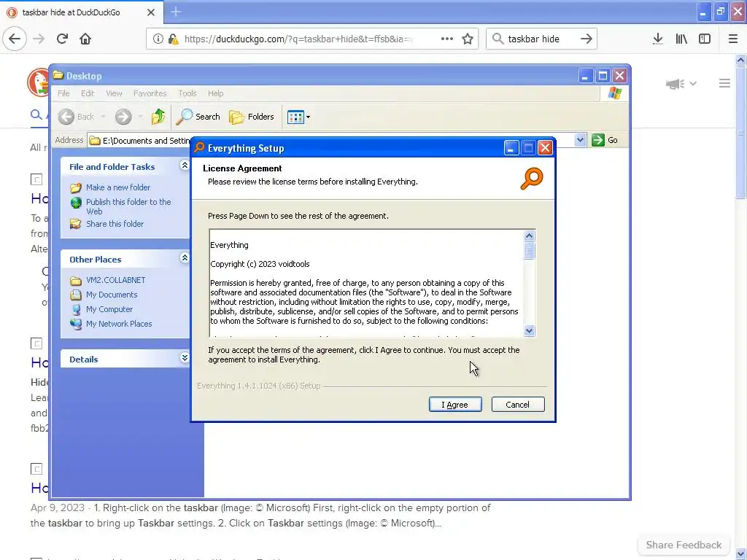Open the Favorites menu in Desktop window
The image size is (747, 560).
[x=150, y=93]
